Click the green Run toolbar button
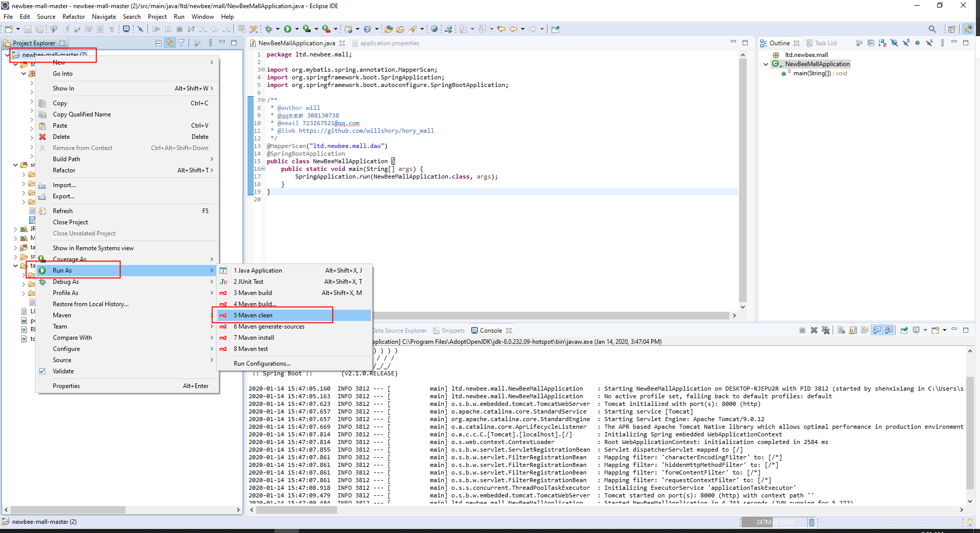This screenshot has height=533, width=980. click(288, 29)
